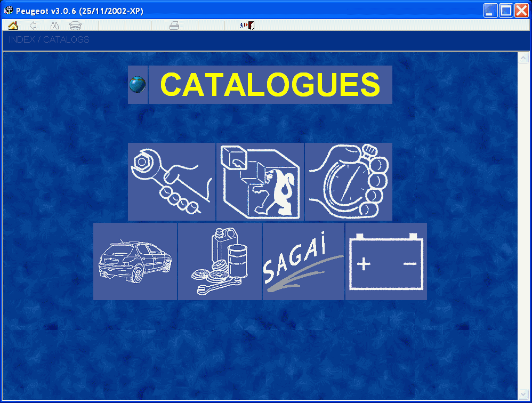Click the scrollbar down arrow
532x403 pixels.
click(523, 394)
